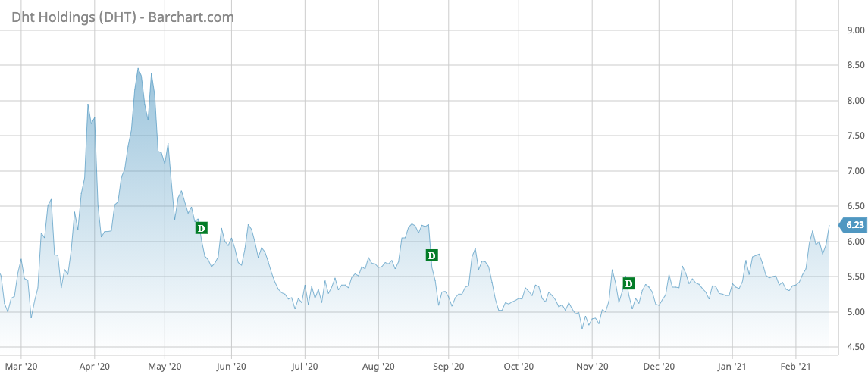Screen dimensions: 868x375
Task: Click the 7.00 price axis label
Action: 855,171
